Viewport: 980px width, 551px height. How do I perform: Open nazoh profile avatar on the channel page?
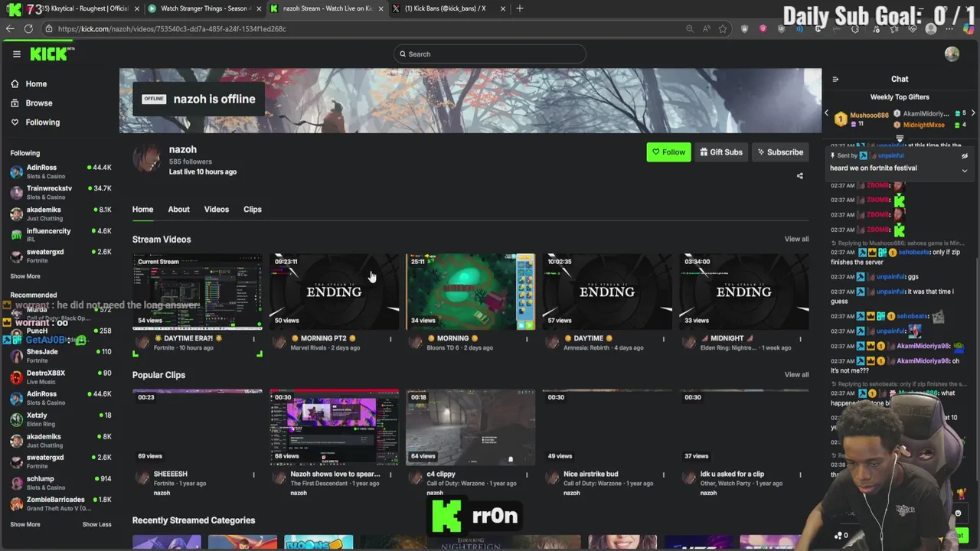tap(147, 158)
